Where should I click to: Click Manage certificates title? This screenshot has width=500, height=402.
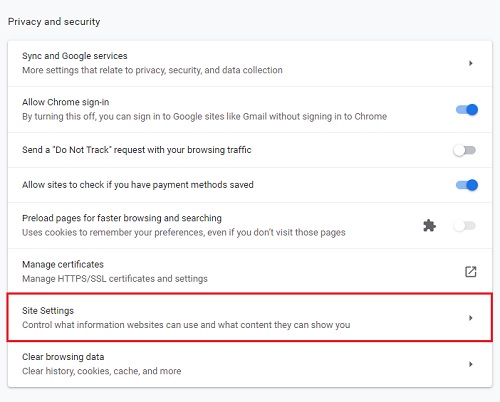tap(63, 264)
